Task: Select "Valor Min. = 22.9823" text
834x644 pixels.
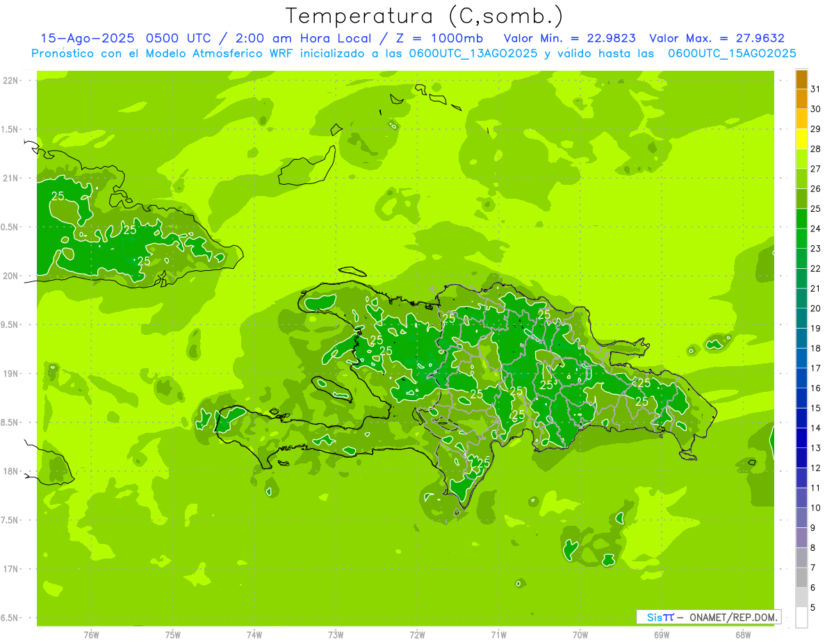Action: pyautogui.click(x=571, y=38)
